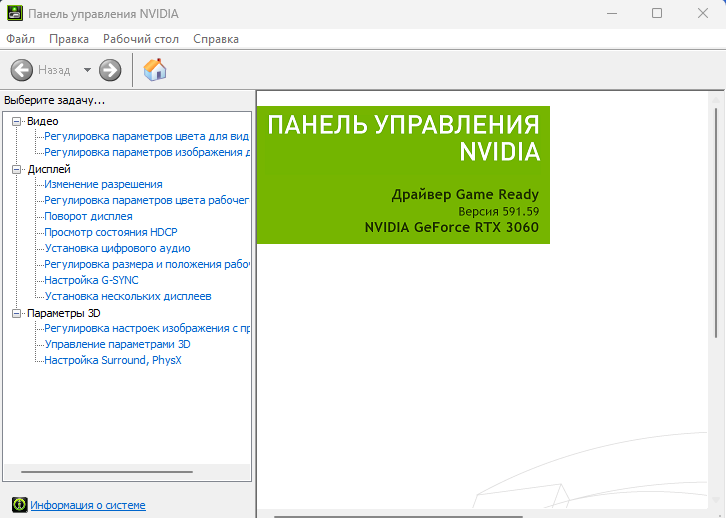Collapse the Видео tree section
The height and width of the screenshot is (518, 726).
click(16, 121)
